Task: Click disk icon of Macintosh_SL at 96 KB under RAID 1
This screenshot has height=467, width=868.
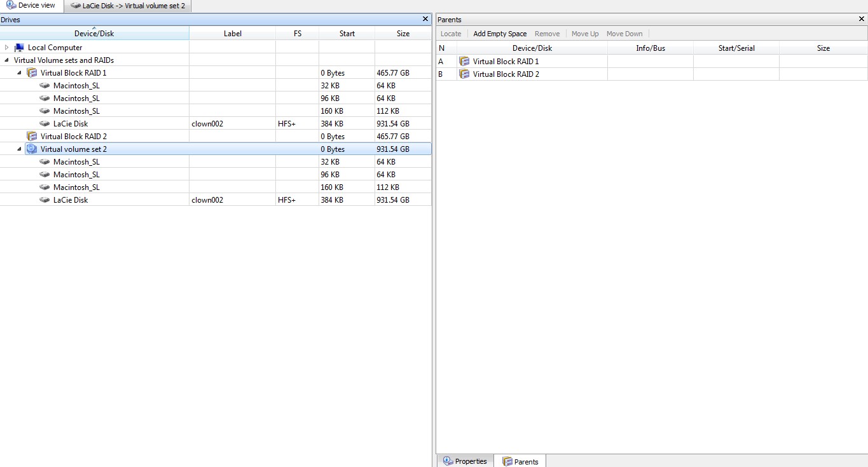Action: tap(45, 98)
